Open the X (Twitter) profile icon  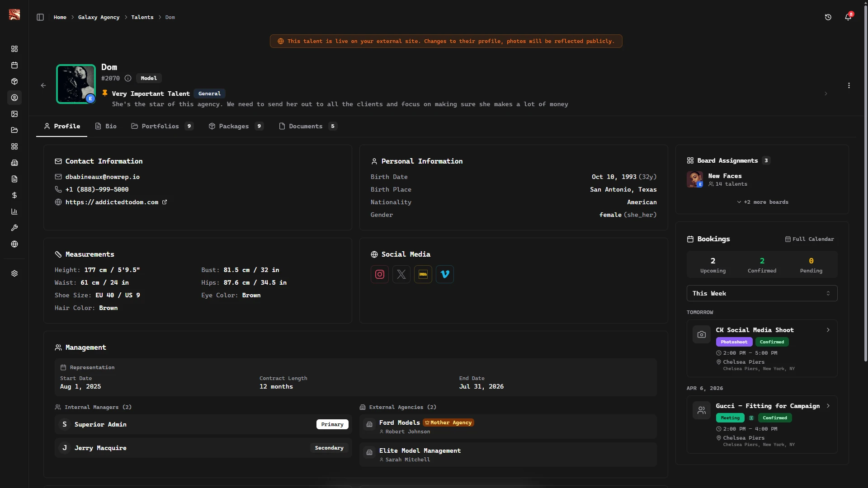401,274
